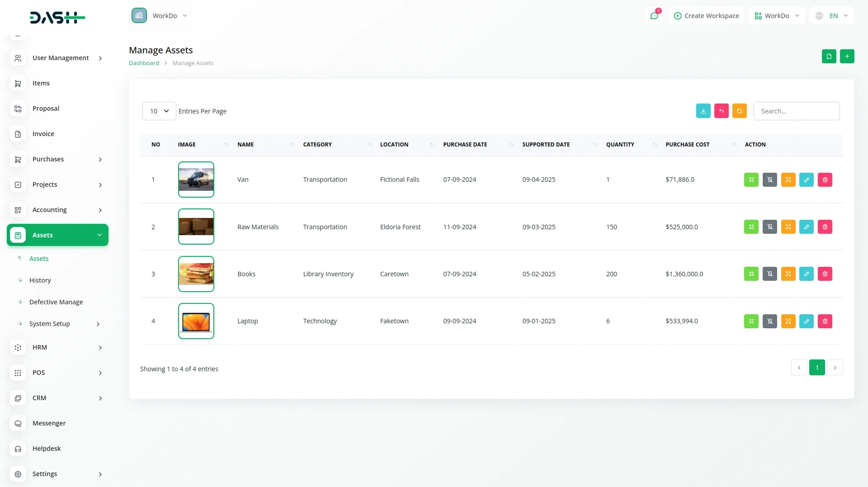Image resolution: width=868 pixels, height=487 pixels.
Task: Click the green add asset plus button
Action: click(x=847, y=57)
